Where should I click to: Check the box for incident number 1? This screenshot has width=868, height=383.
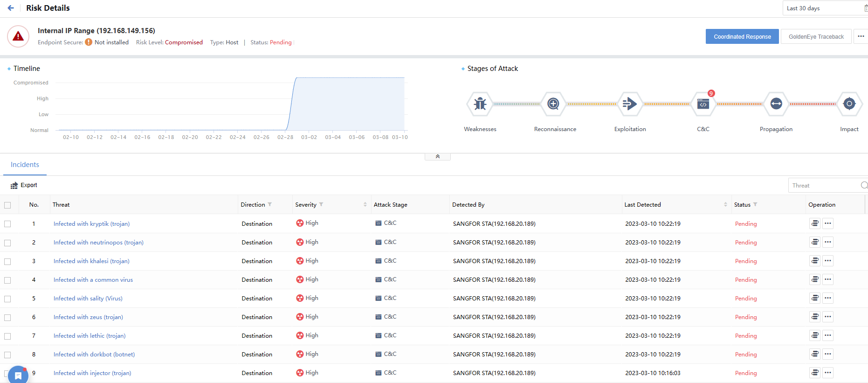pyautogui.click(x=7, y=224)
